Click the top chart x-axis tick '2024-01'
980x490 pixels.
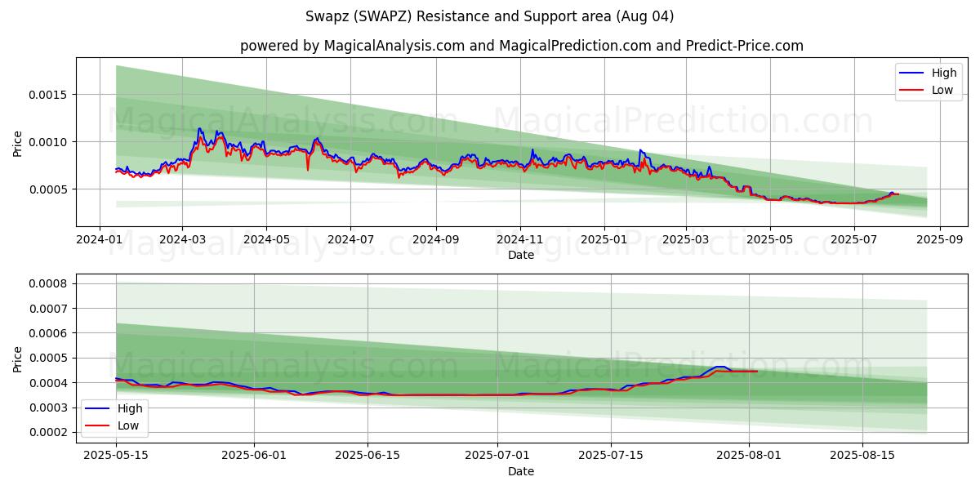tap(100, 240)
